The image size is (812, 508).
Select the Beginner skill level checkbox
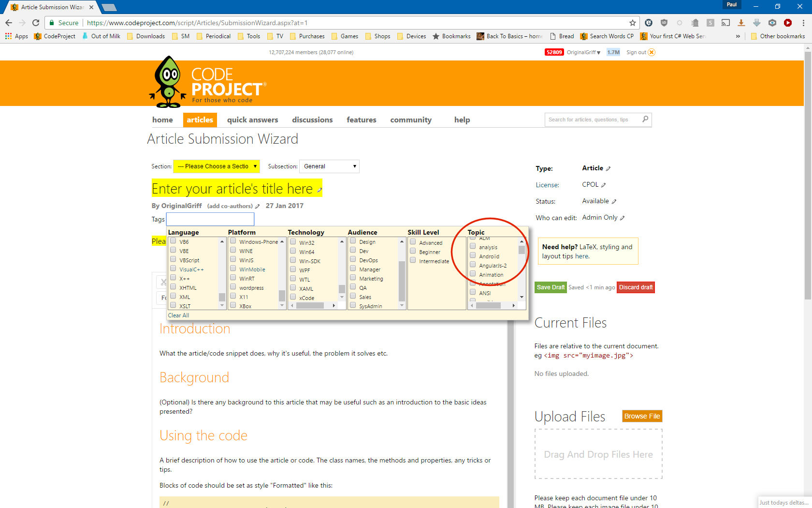point(413,251)
